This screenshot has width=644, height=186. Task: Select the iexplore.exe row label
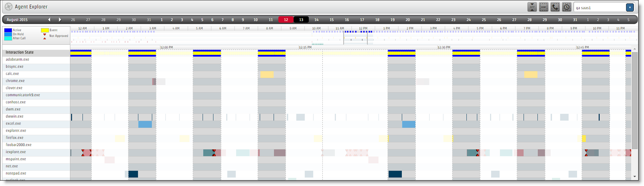tap(16, 152)
